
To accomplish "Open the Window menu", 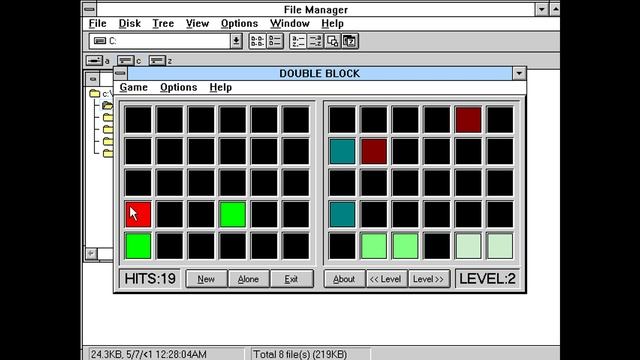I will click(x=290, y=24).
